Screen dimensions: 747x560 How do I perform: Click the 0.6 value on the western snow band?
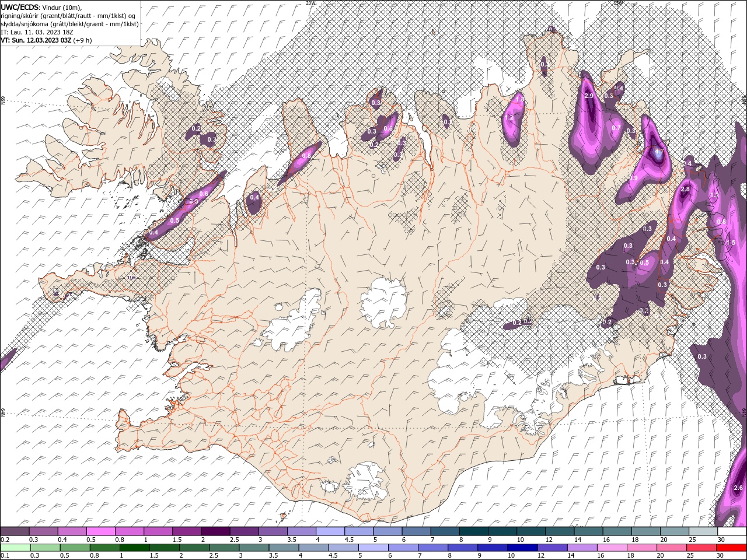point(204,194)
